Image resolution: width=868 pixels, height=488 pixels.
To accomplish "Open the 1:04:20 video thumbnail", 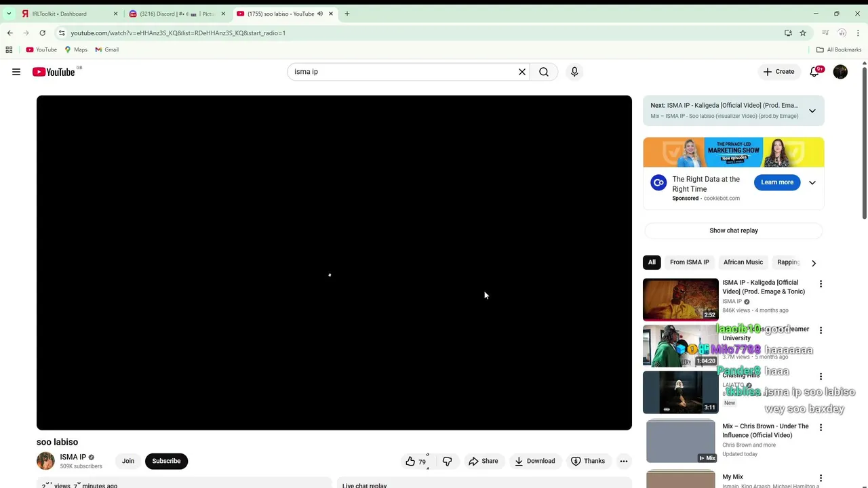I will click(x=681, y=346).
